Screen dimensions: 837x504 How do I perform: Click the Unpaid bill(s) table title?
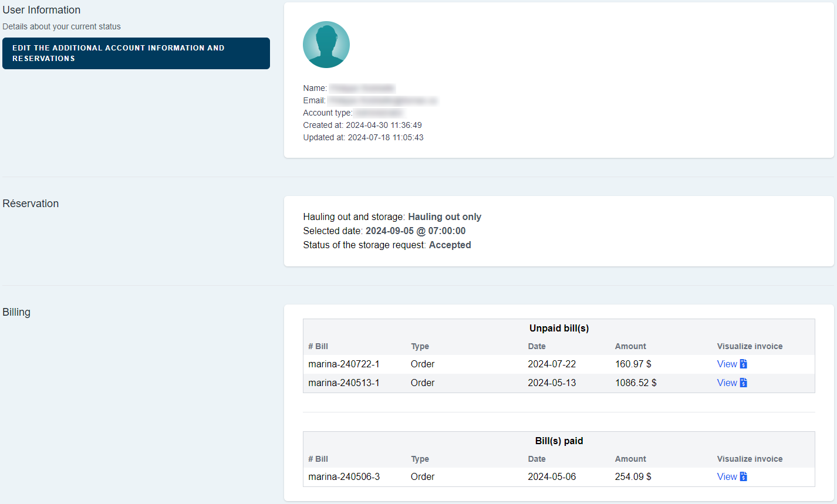point(559,328)
